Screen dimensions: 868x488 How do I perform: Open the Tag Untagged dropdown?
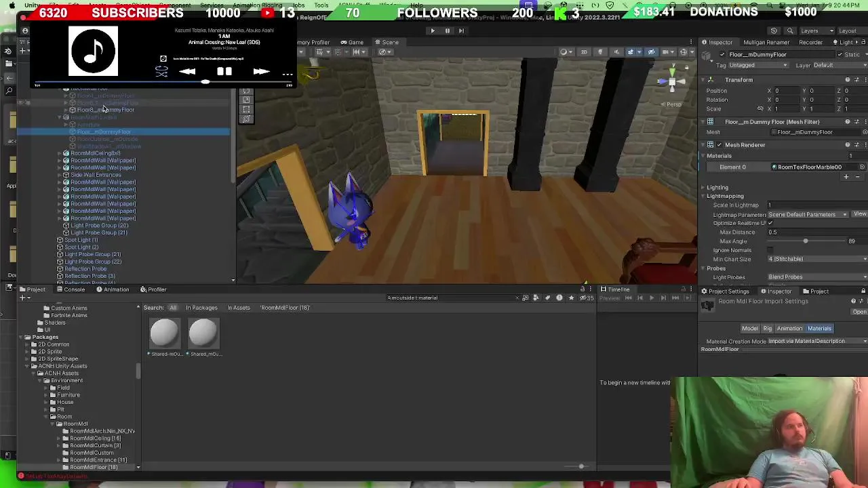pos(758,65)
